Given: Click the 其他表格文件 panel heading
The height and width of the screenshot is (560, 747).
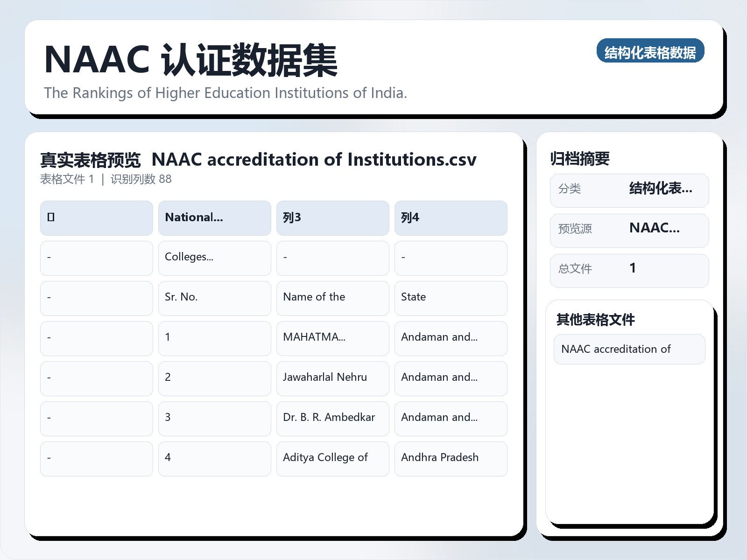Looking at the screenshot, I should coord(596,320).
